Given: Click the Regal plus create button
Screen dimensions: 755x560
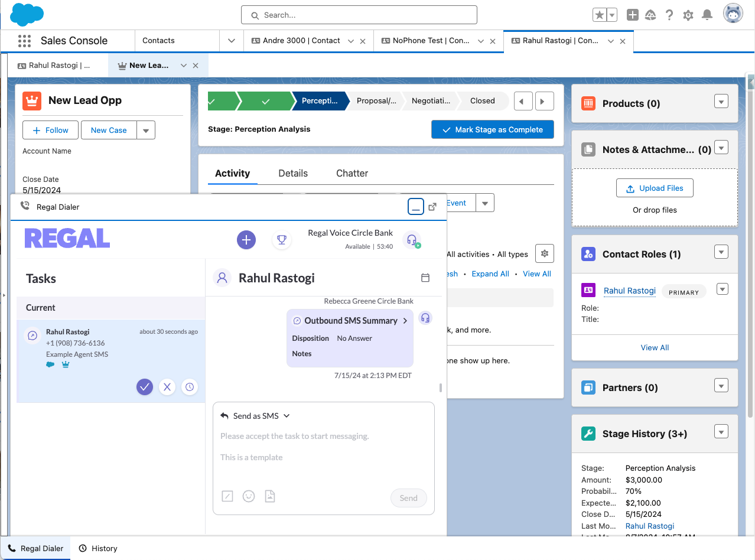Looking at the screenshot, I should point(246,239).
